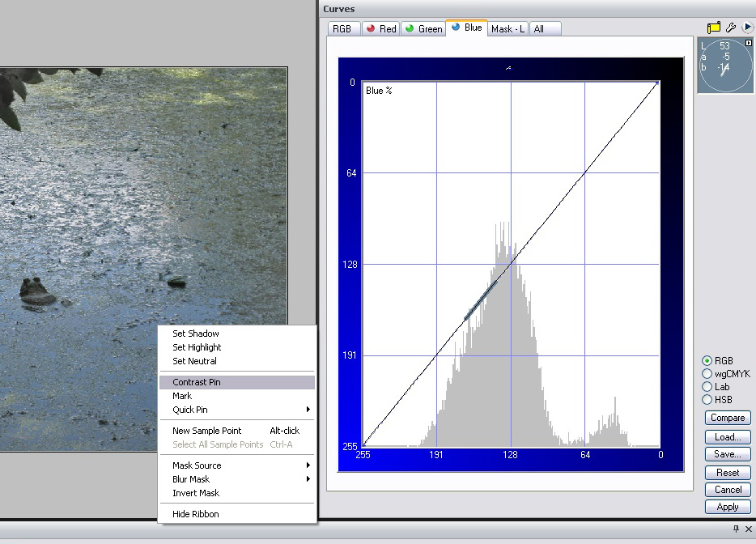The image size is (756, 544).
Task: Click the Compare button
Action: (x=728, y=418)
